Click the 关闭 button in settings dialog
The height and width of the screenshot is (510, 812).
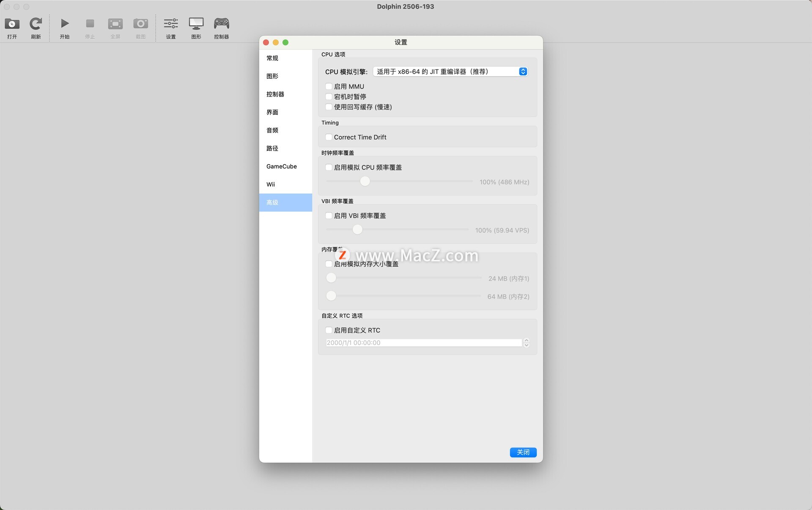pyautogui.click(x=523, y=452)
